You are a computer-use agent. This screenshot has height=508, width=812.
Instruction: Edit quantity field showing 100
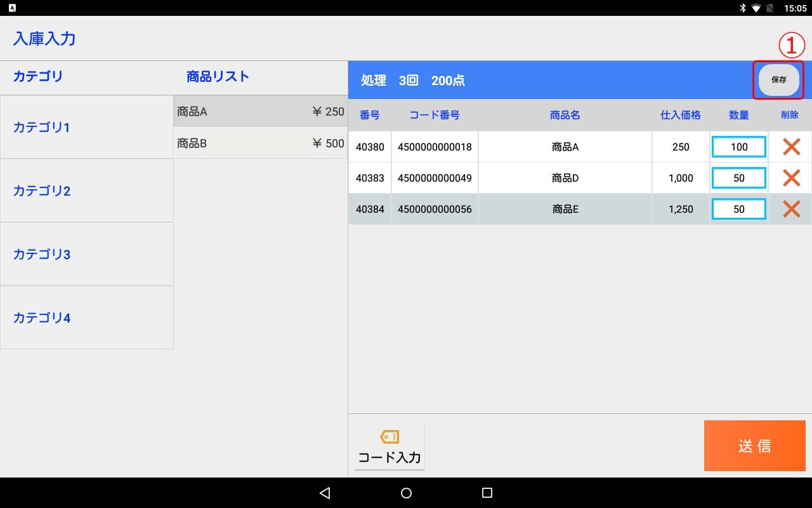tap(739, 147)
